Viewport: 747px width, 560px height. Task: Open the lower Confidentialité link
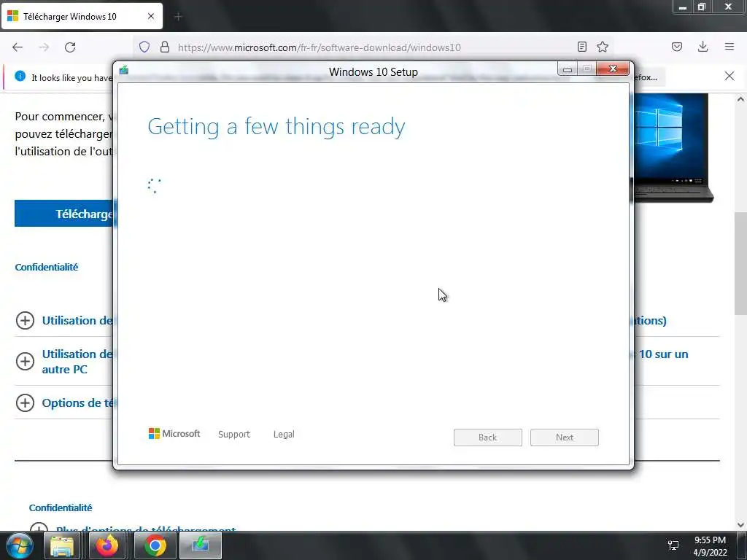point(61,507)
